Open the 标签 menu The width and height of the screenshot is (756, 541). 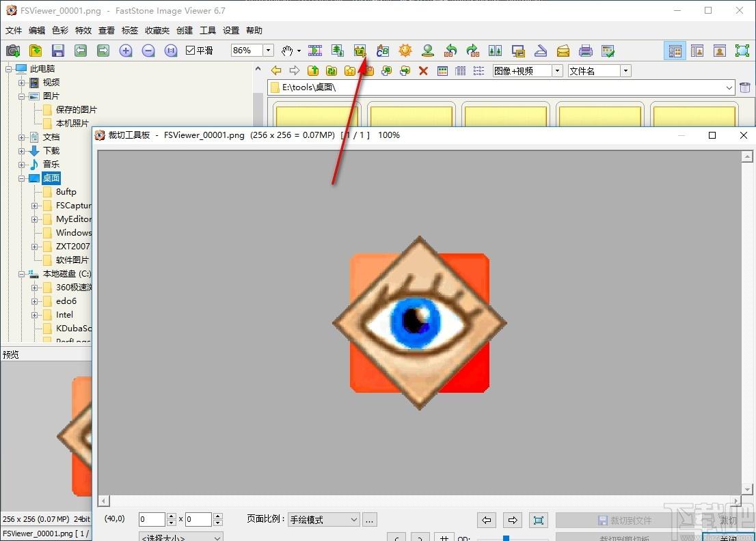pyautogui.click(x=129, y=30)
